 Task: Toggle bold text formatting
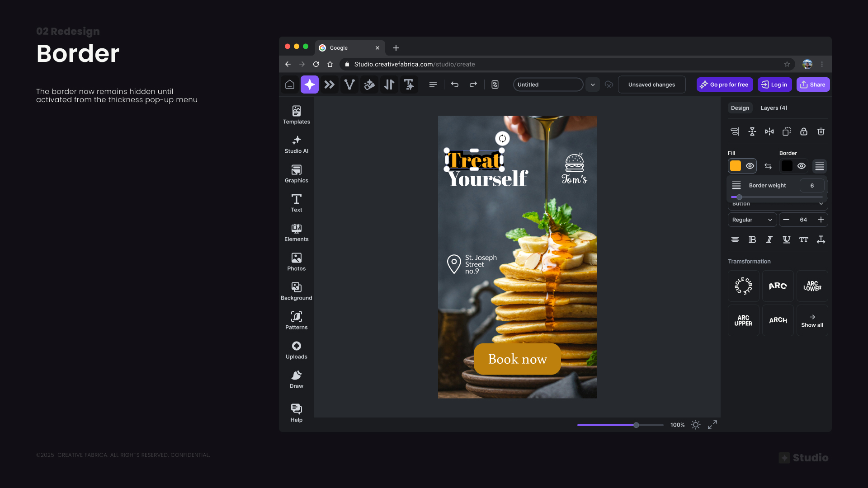point(752,239)
